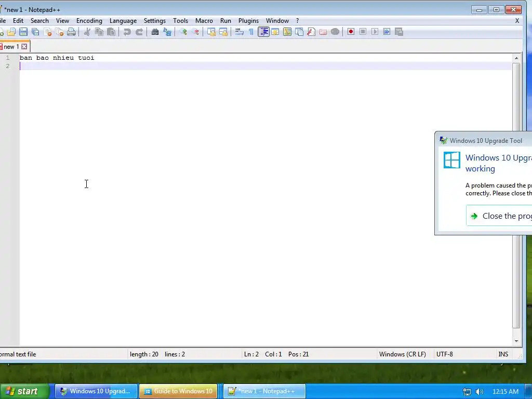The width and height of the screenshot is (532, 399).
Task: Click the Save All toolbar icon
Action: tap(35, 32)
